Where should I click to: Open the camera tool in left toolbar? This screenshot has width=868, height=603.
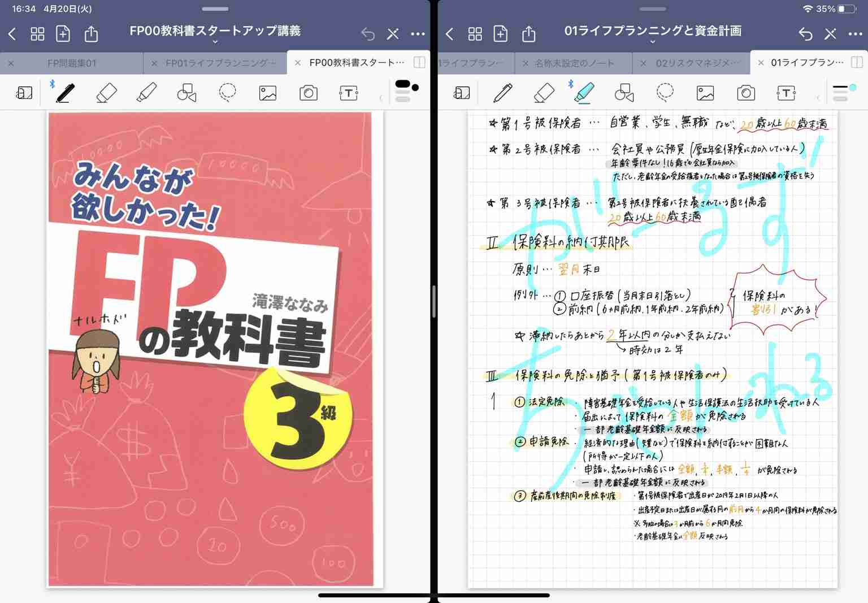(x=308, y=93)
